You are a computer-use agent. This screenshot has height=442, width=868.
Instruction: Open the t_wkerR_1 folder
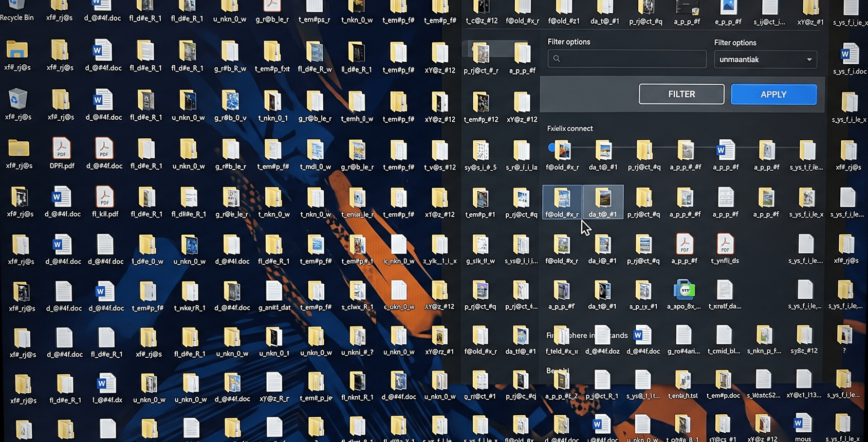[x=190, y=291]
